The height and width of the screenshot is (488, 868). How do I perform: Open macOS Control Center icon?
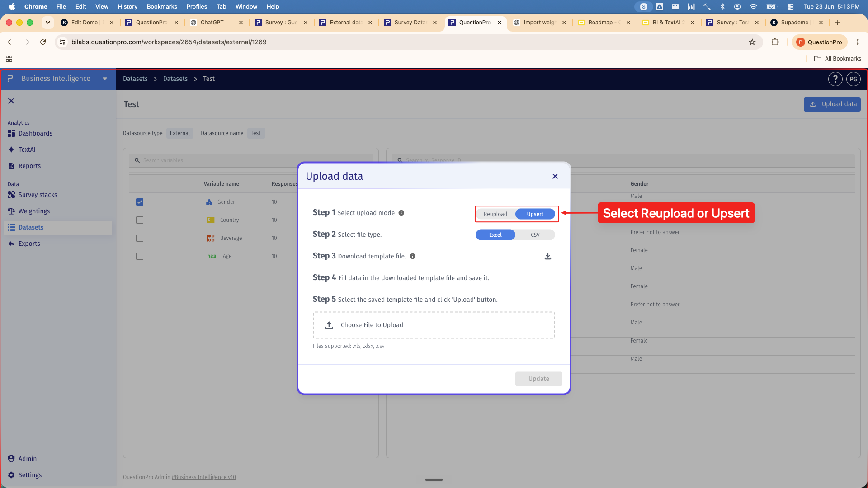pyautogui.click(x=790, y=6)
